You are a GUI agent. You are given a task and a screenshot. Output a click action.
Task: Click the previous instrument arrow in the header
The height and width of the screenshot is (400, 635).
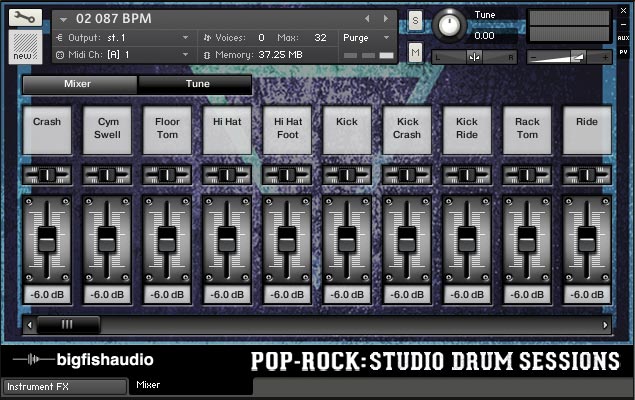point(367,18)
